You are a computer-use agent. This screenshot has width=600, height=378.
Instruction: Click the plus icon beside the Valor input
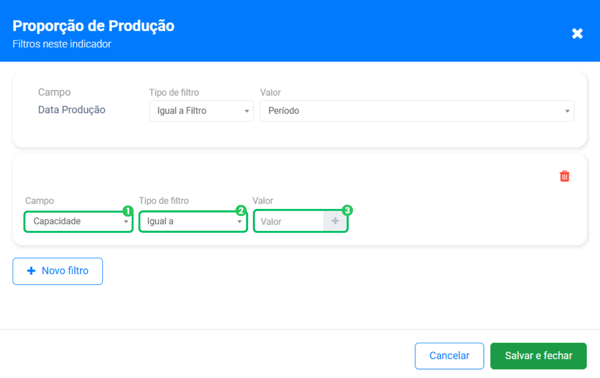point(335,221)
